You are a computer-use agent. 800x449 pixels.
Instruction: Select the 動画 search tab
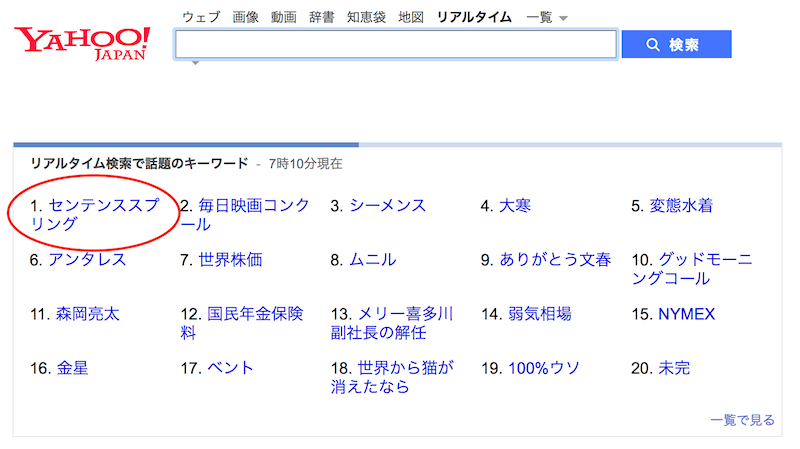284,17
